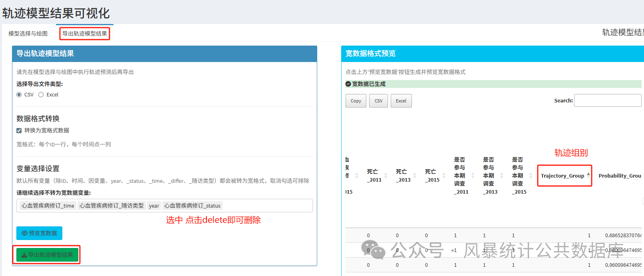Sort by 是否参与本期调查_2011 column
The image size is (644, 276).
(461, 176)
